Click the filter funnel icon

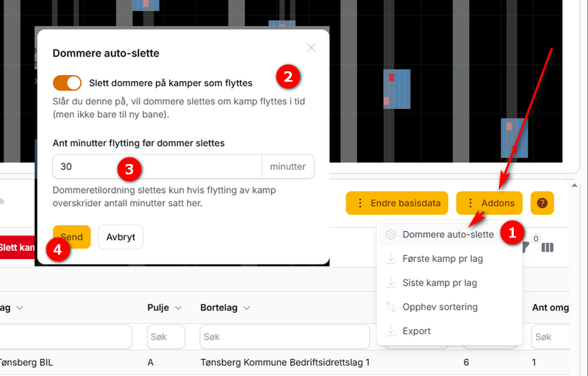point(526,247)
